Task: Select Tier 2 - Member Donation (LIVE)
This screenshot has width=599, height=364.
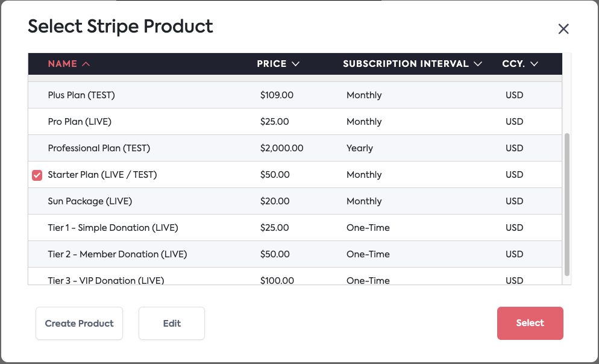Action: 118,254
